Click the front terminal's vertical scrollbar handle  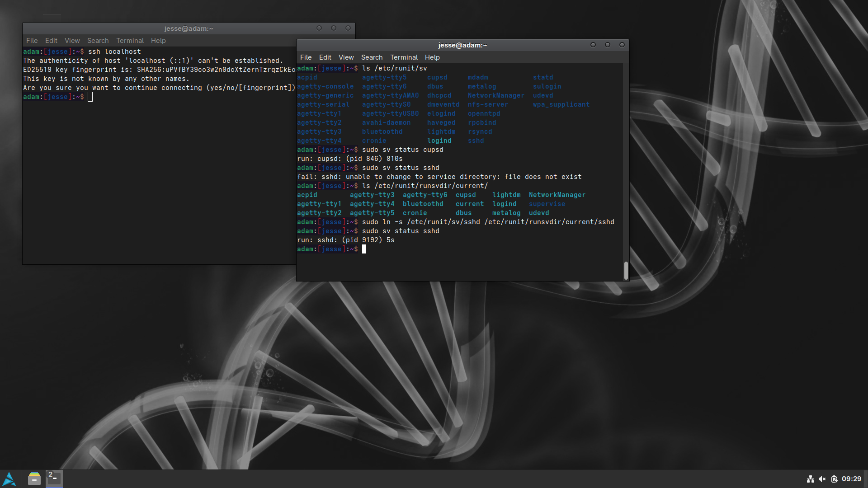[x=626, y=271]
